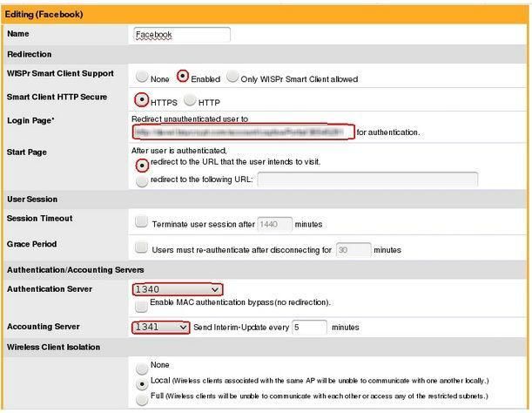Click the Accounting Server label

tap(44, 327)
